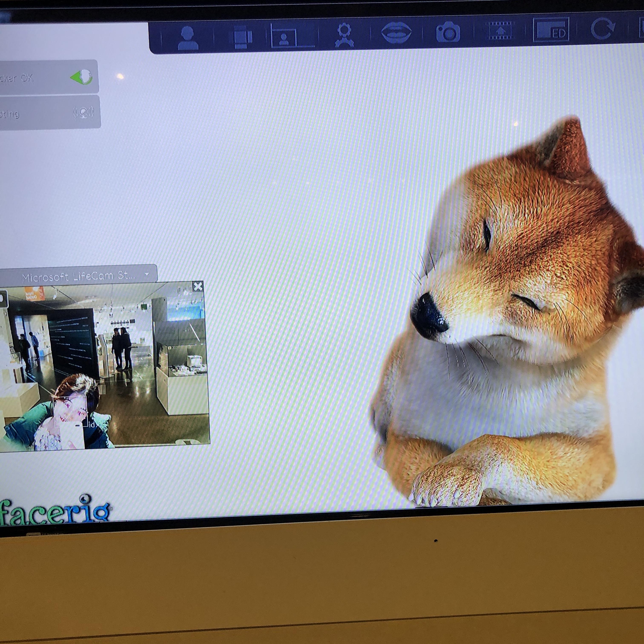Image resolution: width=644 pixels, height=644 pixels.
Task: Expand the Microsoft LifeCam device dropdown
Action: 147,274
